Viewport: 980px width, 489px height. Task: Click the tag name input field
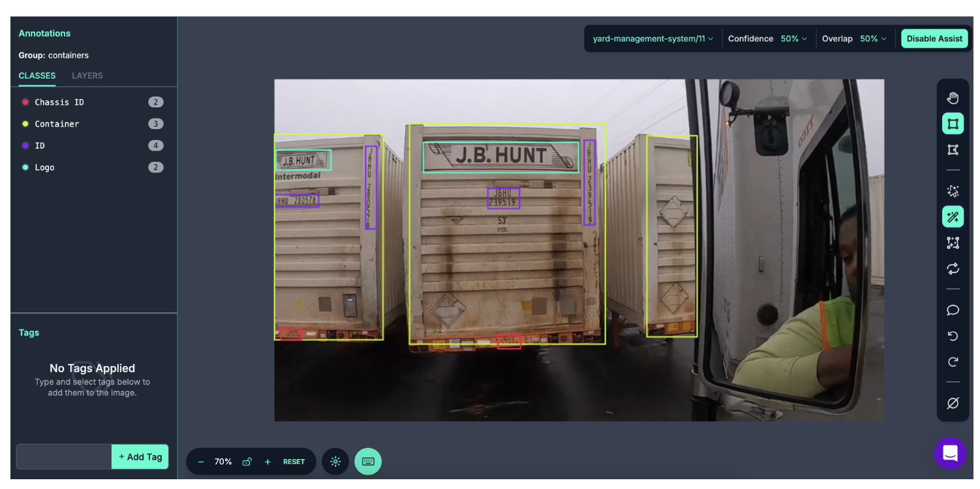coord(64,457)
